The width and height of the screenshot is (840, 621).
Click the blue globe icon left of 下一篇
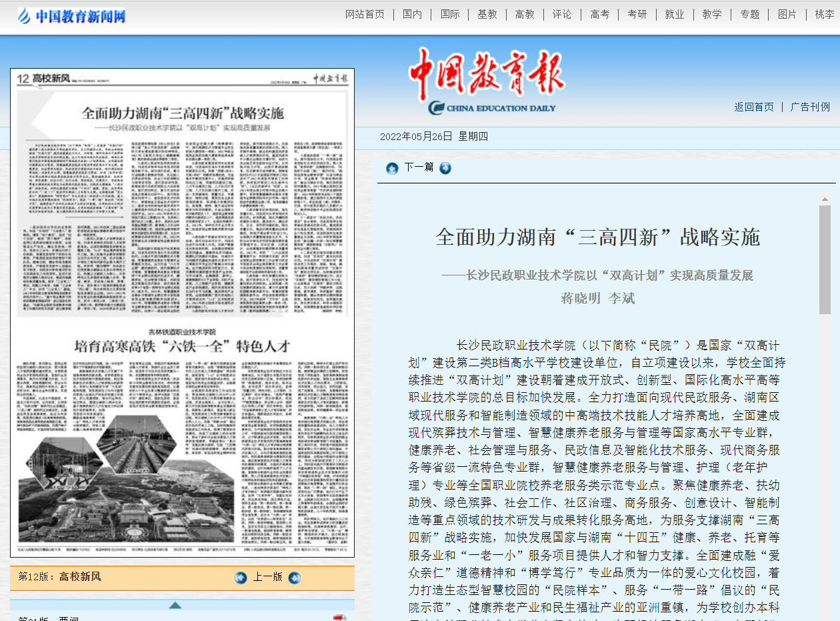pos(392,168)
